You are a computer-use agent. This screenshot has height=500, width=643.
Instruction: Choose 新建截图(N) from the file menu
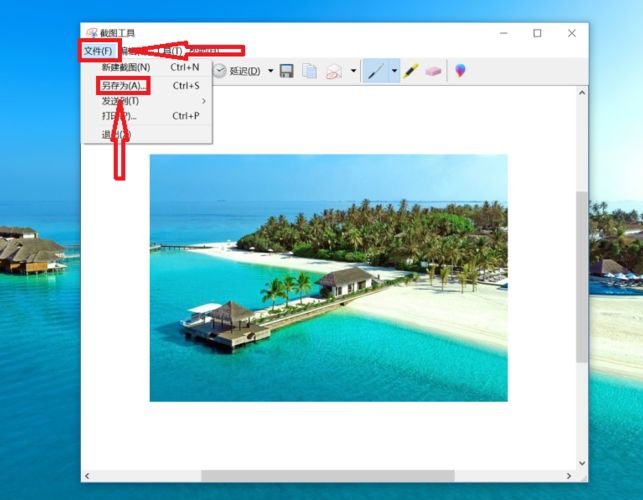(125, 68)
